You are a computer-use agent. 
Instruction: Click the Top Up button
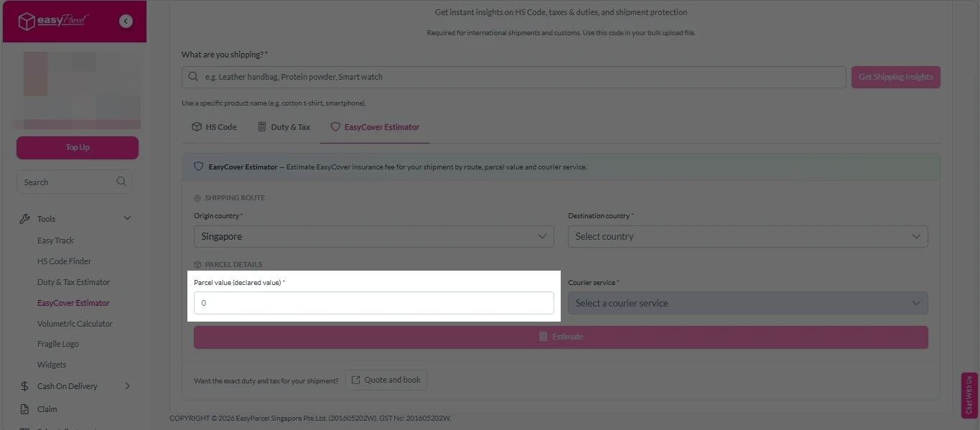click(78, 147)
